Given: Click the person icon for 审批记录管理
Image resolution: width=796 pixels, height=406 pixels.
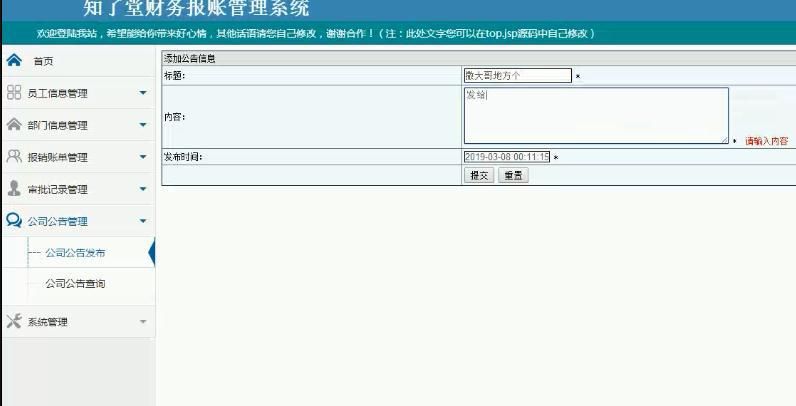Looking at the screenshot, I should (x=14, y=188).
